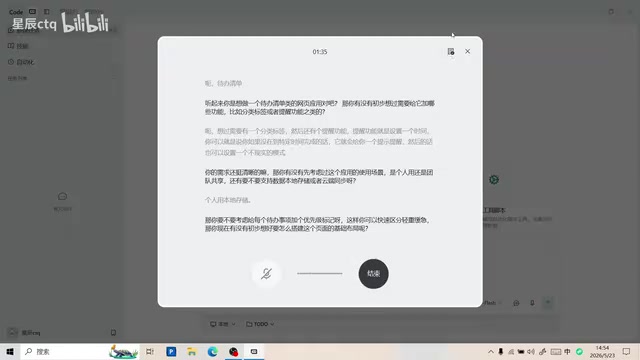Click the green circular tray icon
The height and width of the screenshot is (360, 640).
579,351
